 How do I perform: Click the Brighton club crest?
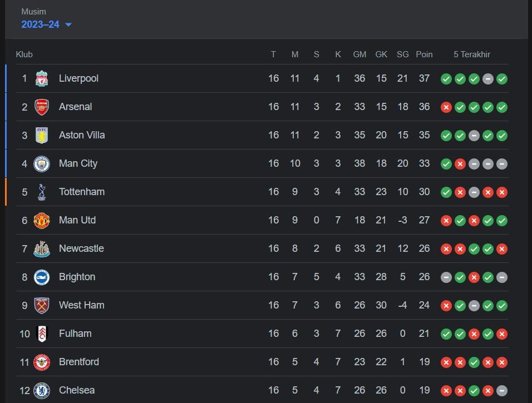(42, 277)
